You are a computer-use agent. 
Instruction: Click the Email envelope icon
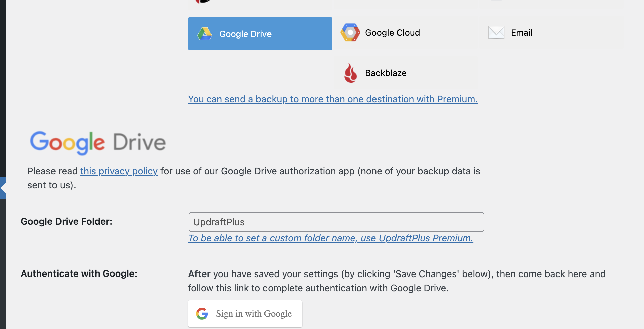(496, 32)
